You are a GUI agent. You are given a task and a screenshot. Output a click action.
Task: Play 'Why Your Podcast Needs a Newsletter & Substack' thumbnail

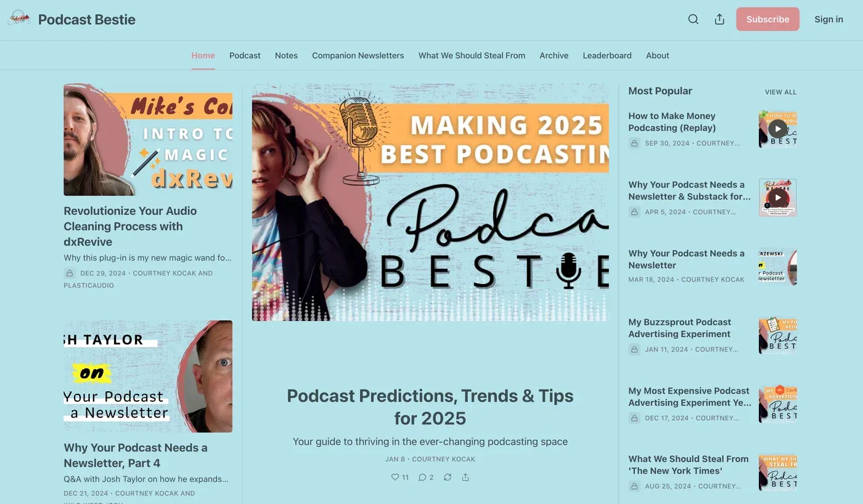coord(777,197)
